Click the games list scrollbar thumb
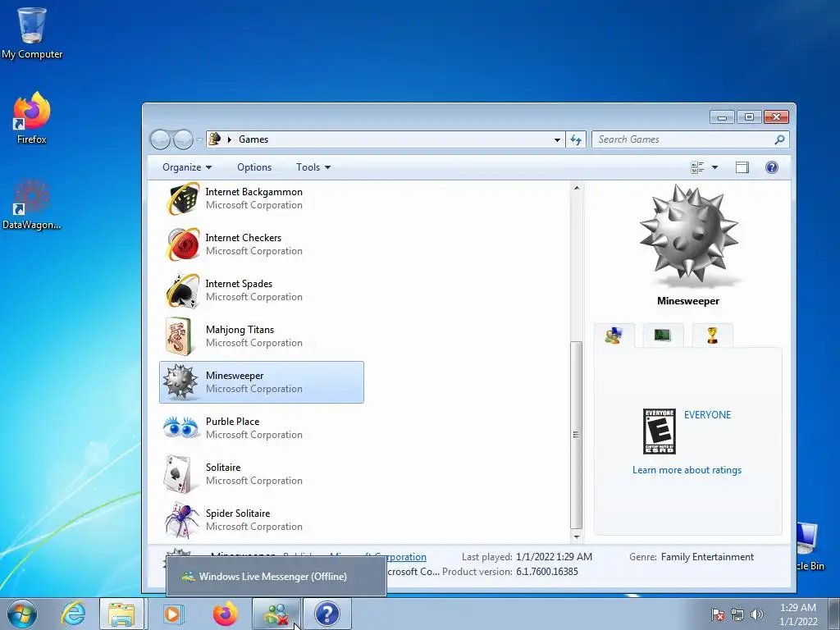The image size is (840, 630). [x=577, y=435]
